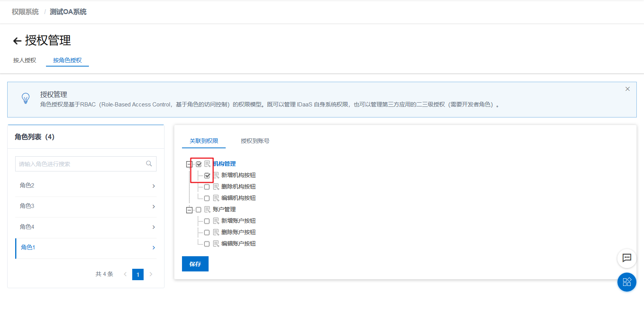Image resolution: width=644 pixels, height=322 pixels.
Task: Click the lightbulb tip icon in the banner
Action: 25,98
